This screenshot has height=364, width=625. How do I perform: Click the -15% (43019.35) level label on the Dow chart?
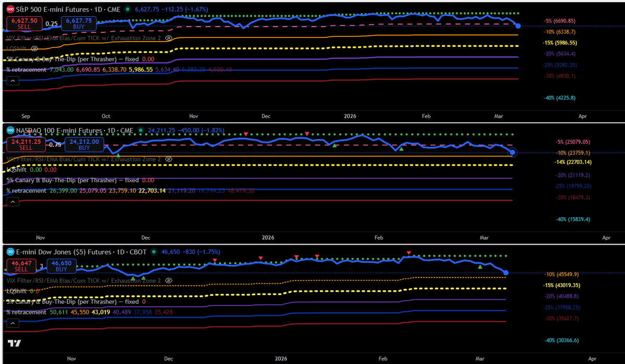(x=562, y=285)
